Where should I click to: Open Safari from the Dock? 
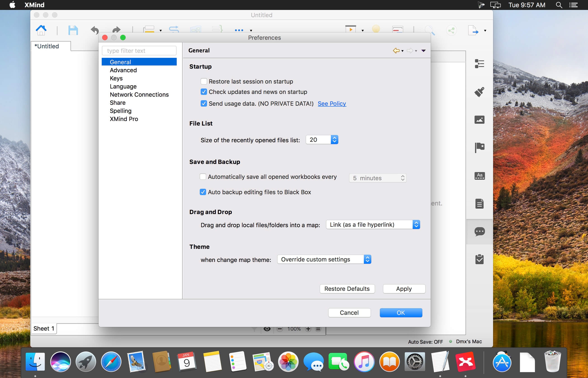click(111, 362)
